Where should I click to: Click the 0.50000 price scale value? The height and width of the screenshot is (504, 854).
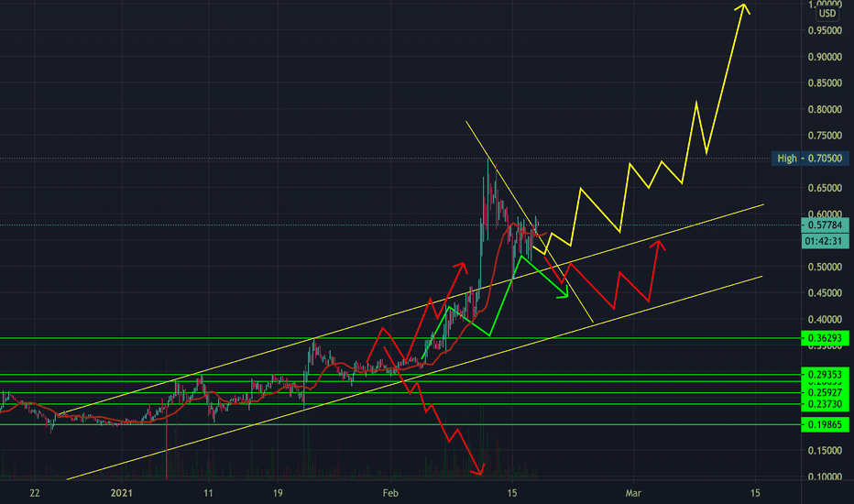pos(825,267)
